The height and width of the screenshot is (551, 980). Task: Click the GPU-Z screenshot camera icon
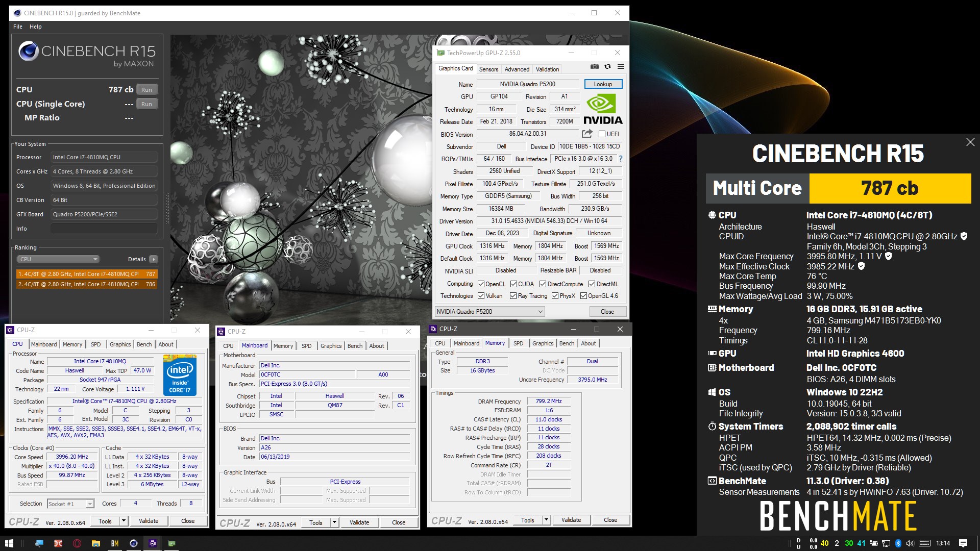(595, 66)
